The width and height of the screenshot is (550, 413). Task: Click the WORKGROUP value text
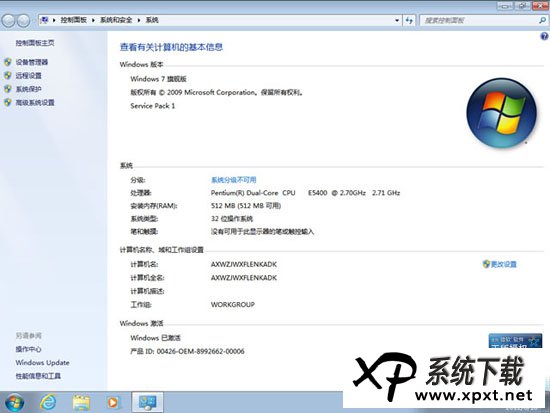233,305
